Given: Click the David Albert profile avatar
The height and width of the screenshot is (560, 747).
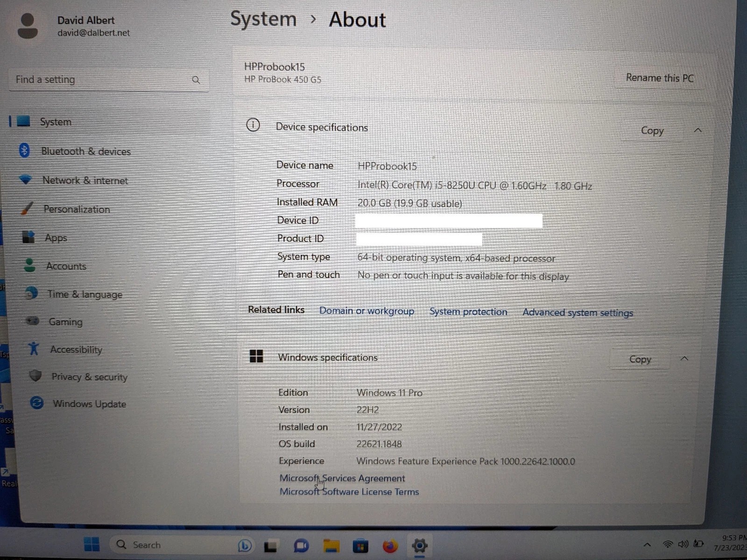Looking at the screenshot, I should coord(28,26).
